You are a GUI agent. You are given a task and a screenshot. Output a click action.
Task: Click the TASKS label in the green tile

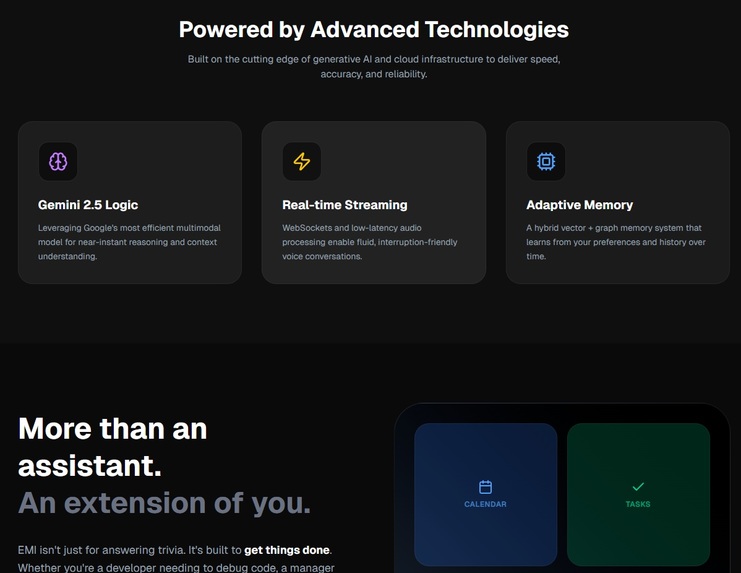[638, 504]
